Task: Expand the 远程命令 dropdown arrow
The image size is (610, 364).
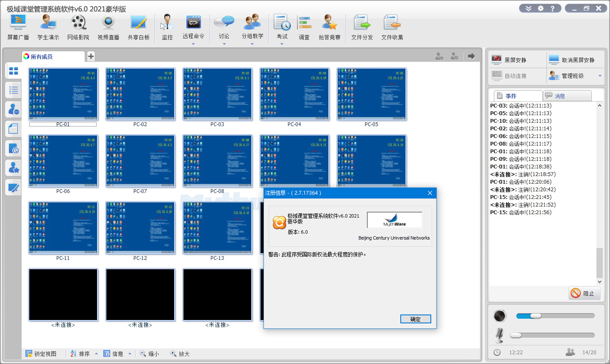Action: 193,44
